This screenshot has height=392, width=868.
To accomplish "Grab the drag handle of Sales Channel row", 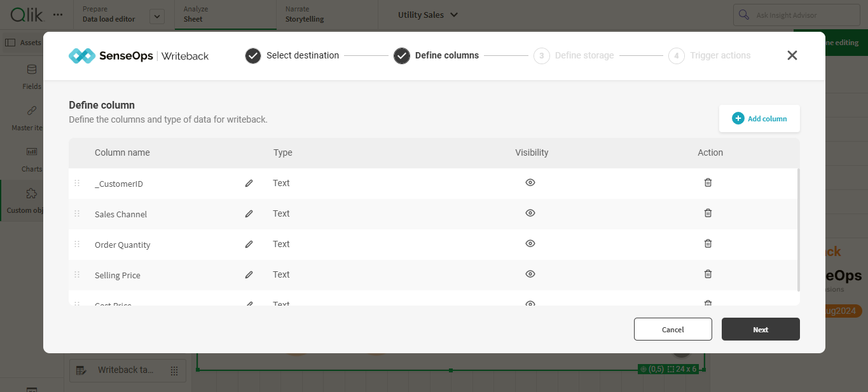I will tap(77, 213).
